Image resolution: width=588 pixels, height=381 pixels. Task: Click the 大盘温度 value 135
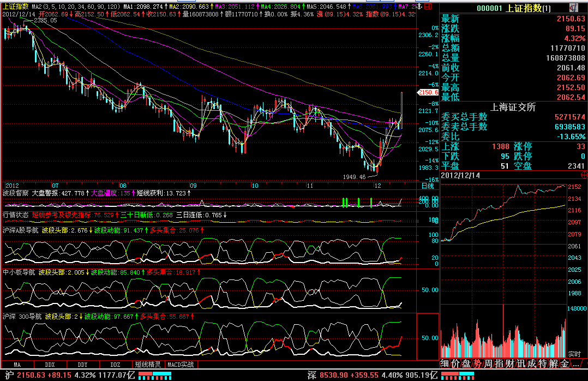coord(125,193)
